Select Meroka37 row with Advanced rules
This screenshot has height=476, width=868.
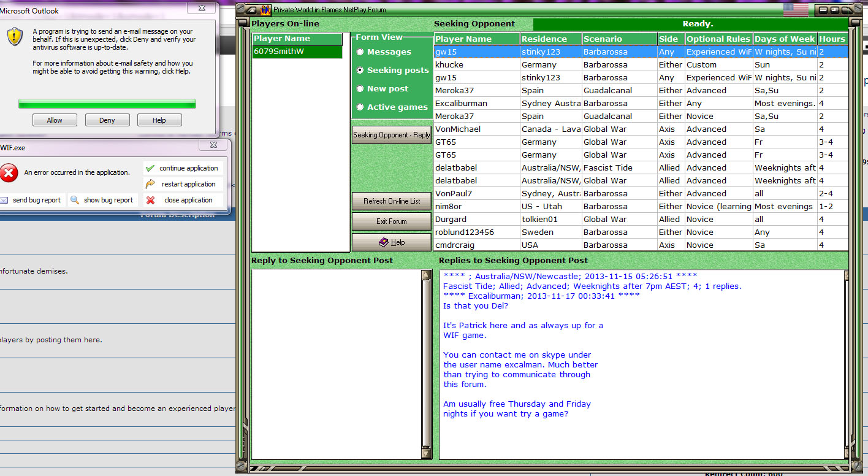tap(641, 91)
